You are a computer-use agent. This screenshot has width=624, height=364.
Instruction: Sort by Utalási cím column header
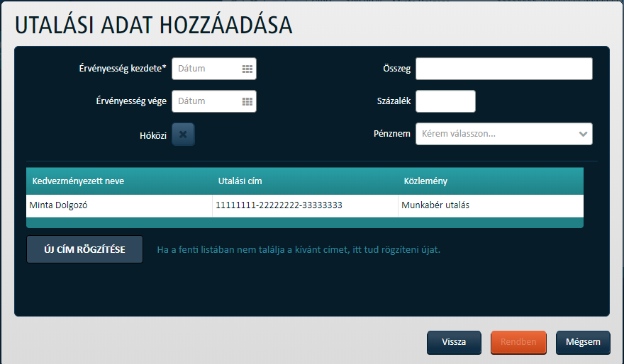305,181
